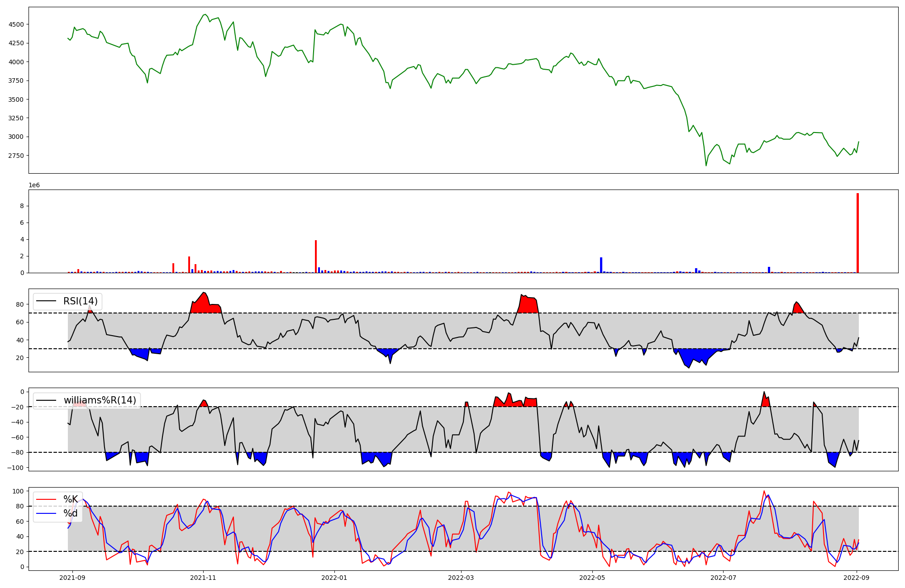Image resolution: width=905 pixels, height=588 pixels.
Task: Click the blue volume bar after 2022-05
Action: [601, 265]
